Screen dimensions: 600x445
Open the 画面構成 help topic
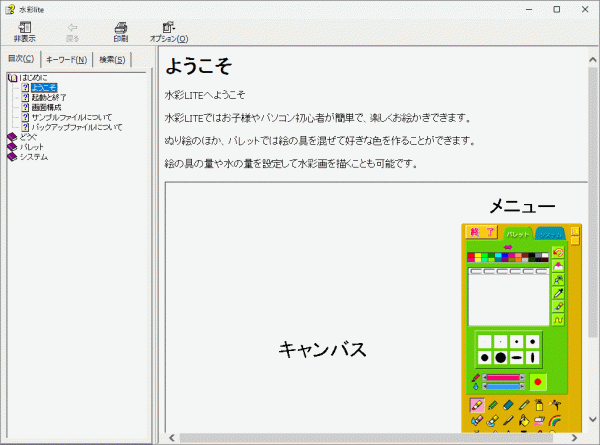[x=46, y=108]
